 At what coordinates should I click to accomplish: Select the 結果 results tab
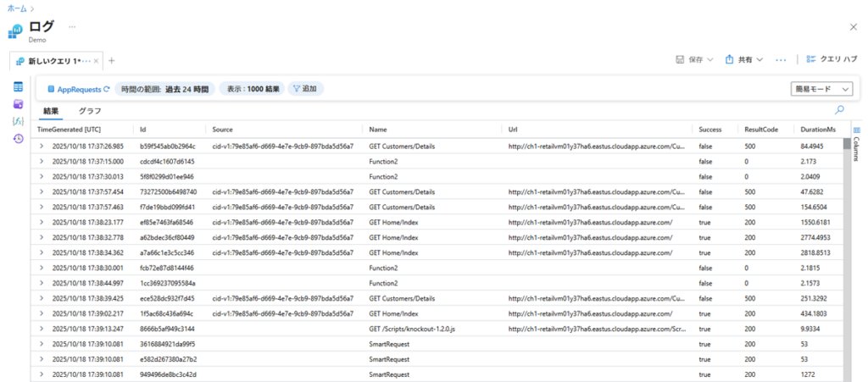point(51,111)
